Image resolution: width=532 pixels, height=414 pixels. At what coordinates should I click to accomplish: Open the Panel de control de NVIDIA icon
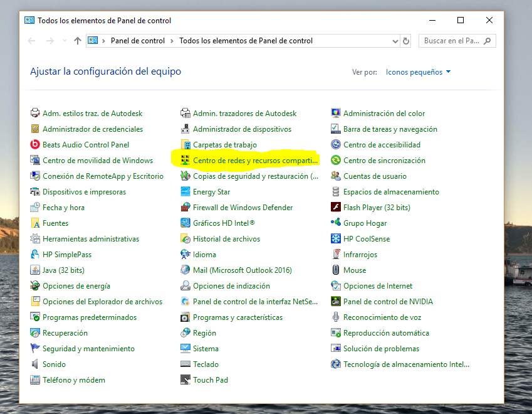[x=335, y=302]
